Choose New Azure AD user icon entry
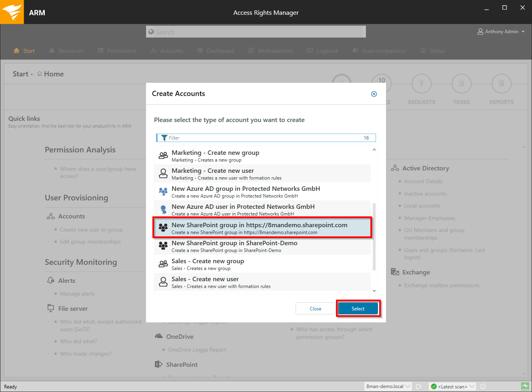This screenshot has height=392, width=532. (x=163, y=210)
